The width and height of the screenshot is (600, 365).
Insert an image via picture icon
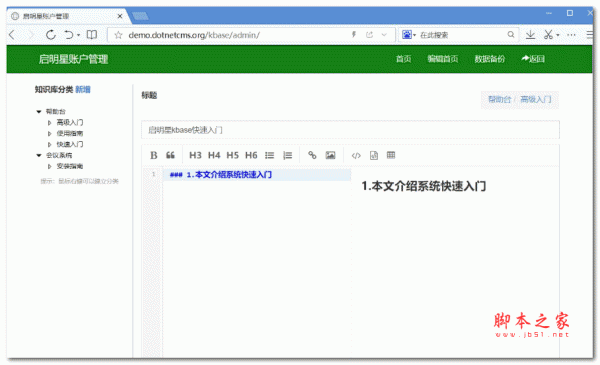click(x=330, y=155)
